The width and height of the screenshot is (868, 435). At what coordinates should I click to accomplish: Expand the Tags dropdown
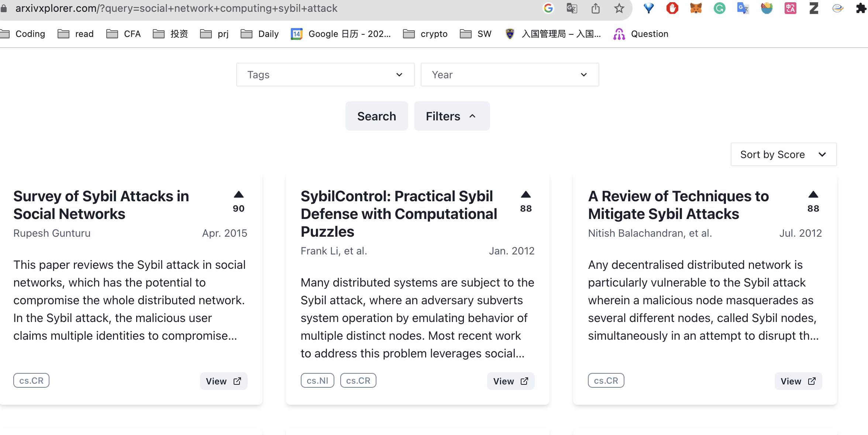tap(325, 75)
